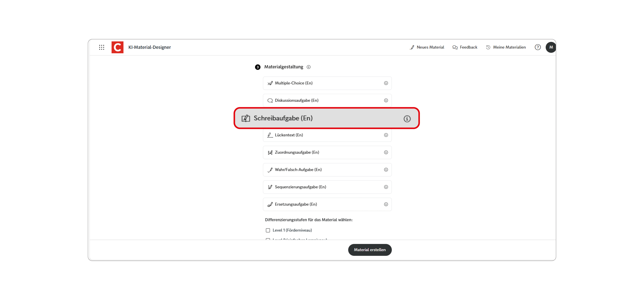
Task: Show info for Lückentext (En)
Action: [x=386, y=135]
